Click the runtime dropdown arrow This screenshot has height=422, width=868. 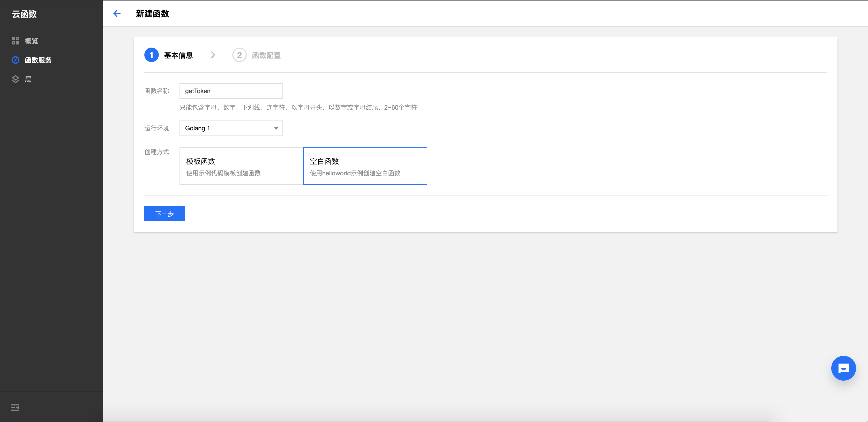(276, 128)
